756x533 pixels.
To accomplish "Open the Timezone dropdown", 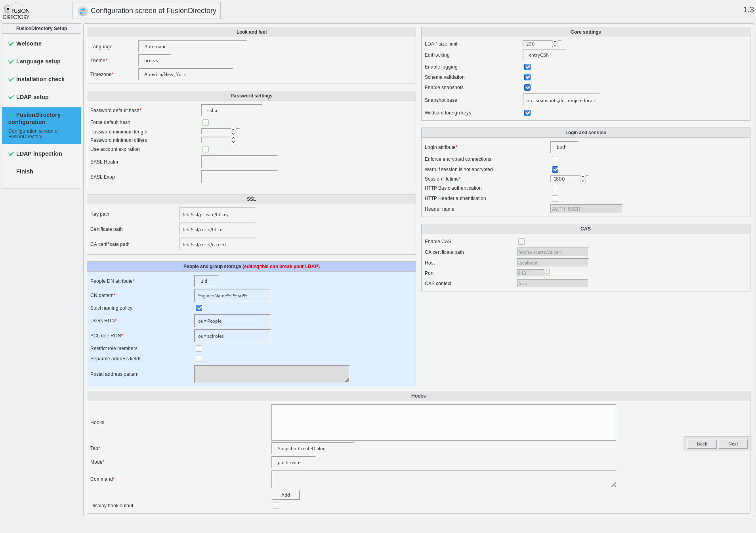I will click(185, 74).
